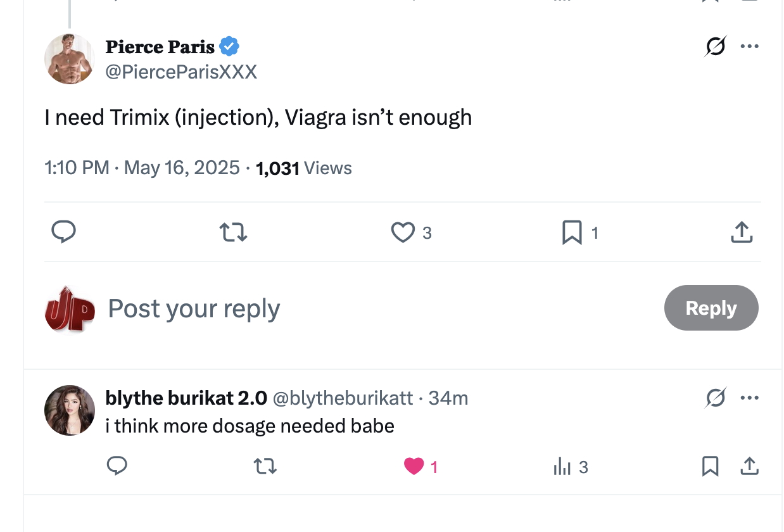Open Pierce Paris's profile picture
Viewport: 784px width, 532px height.
tap(70, 58)
